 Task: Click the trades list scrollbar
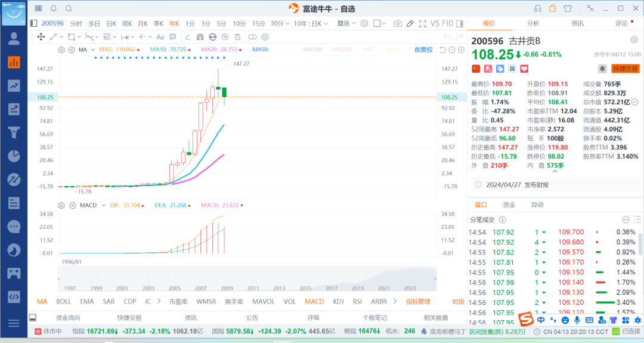(x=640, y=245)
